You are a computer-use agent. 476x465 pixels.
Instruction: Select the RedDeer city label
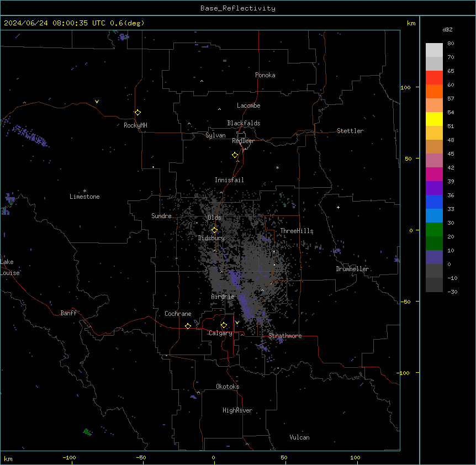click(243, 141)
